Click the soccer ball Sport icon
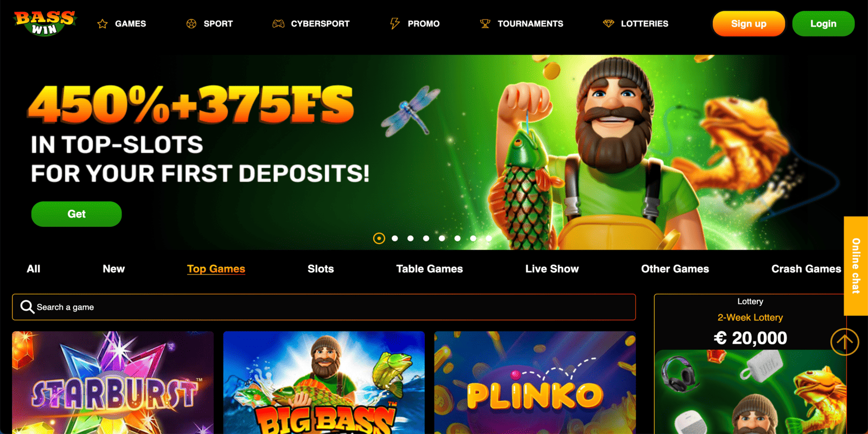The height and width of the screenshot is (434, 868). click(191, 24)
